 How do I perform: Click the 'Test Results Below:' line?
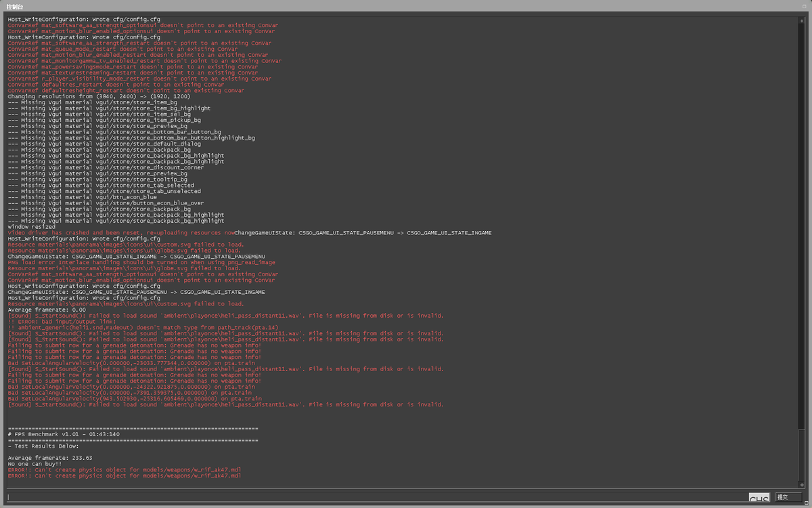[x=43, y=446]
